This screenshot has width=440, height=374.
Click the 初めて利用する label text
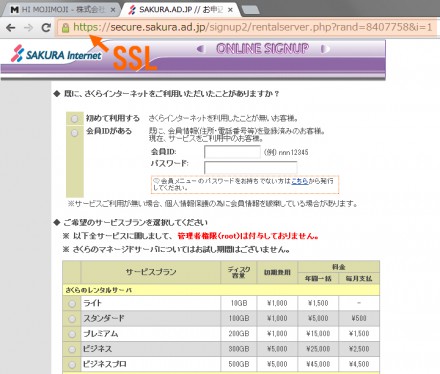113,118
